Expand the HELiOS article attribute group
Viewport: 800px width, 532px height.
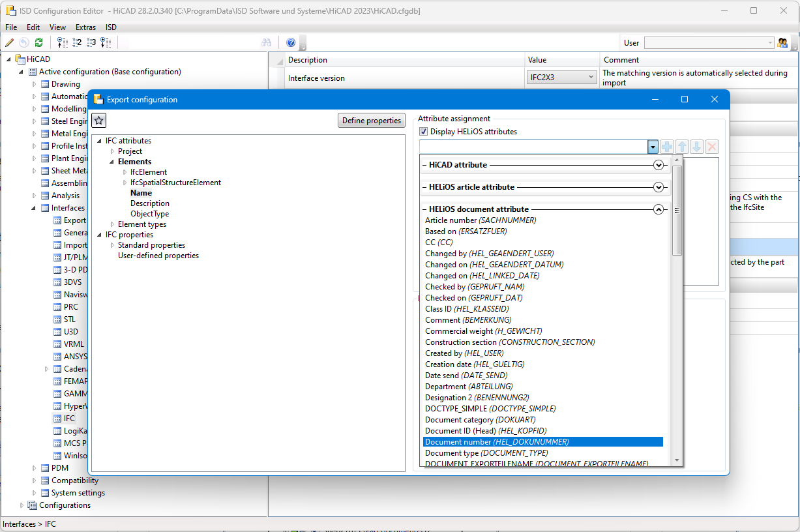click(x=659, y=187)
